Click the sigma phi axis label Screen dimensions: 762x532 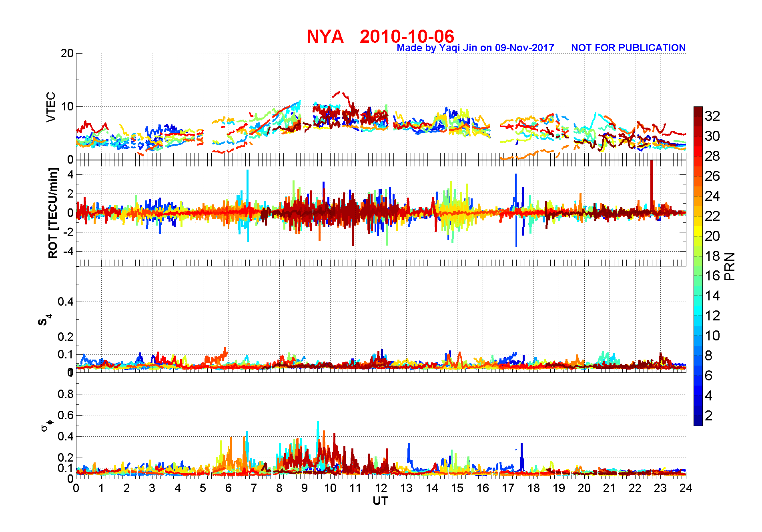(46, 425)
